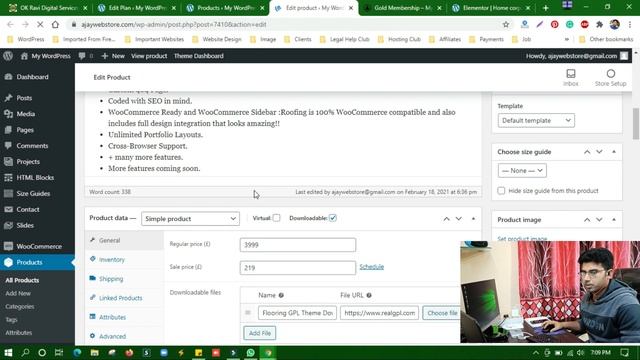Open Store Setup circle icon

click(x=611, y=74)
